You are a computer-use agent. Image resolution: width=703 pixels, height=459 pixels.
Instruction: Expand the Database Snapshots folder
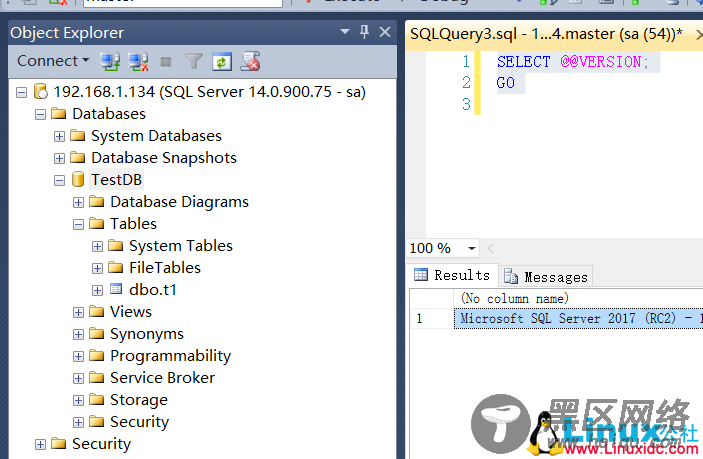59,158
